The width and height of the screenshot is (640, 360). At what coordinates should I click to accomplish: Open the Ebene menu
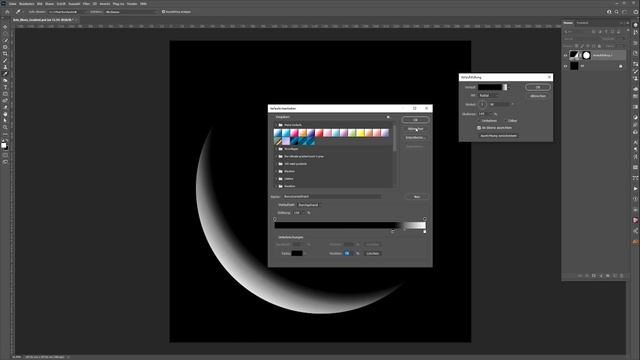[49, 4]
